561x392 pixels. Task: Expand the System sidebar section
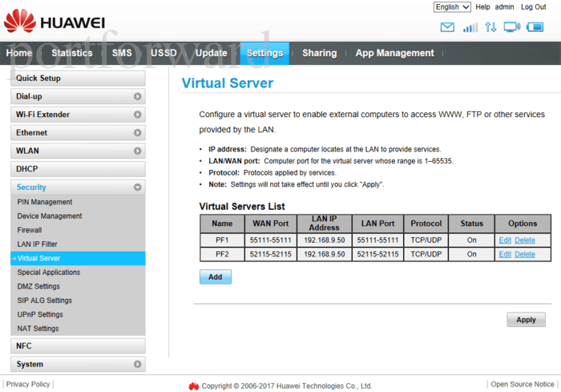pyautogui.click(x=78, y=364)
